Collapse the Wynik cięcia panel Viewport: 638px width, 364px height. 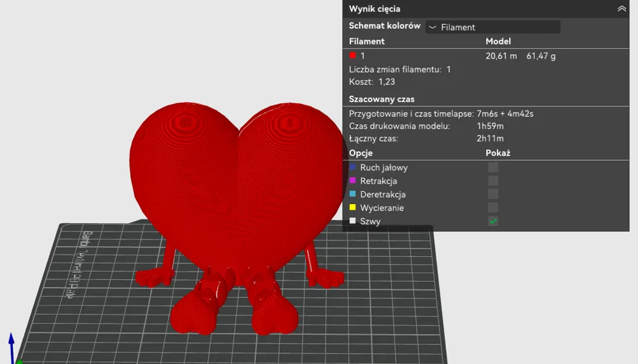pyautogui.click(x=621, y=8)
